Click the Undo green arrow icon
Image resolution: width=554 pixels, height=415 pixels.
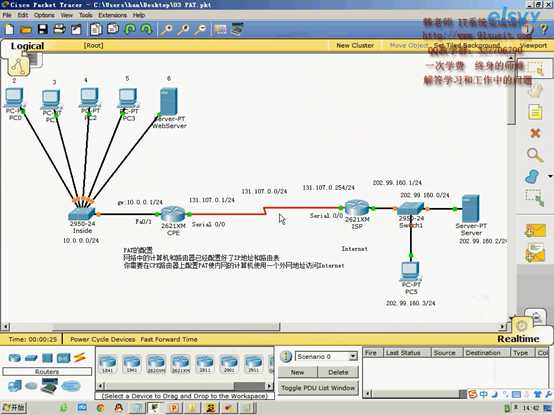pyautogui.click(x=130, y=29)
